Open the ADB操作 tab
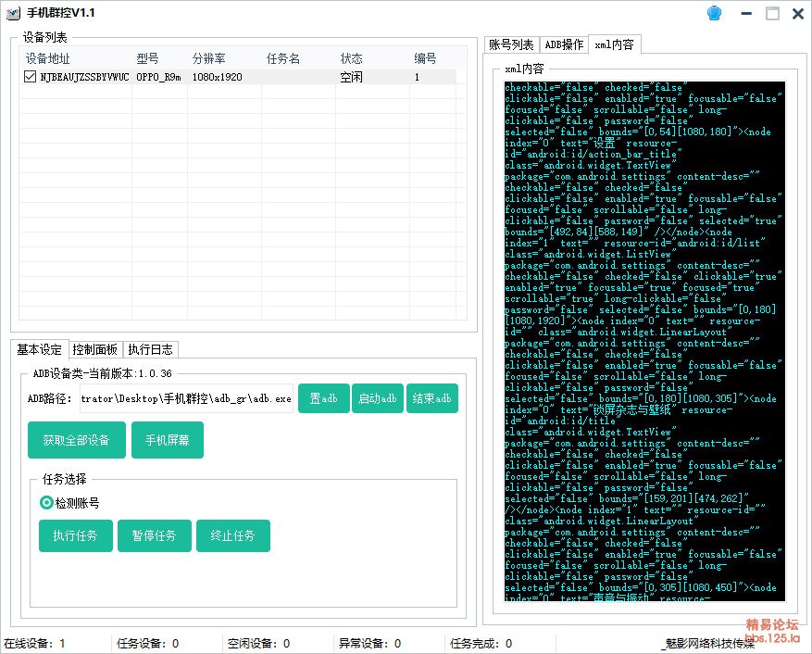Viewport: 812px width, 654px height. tap(564, 44)
